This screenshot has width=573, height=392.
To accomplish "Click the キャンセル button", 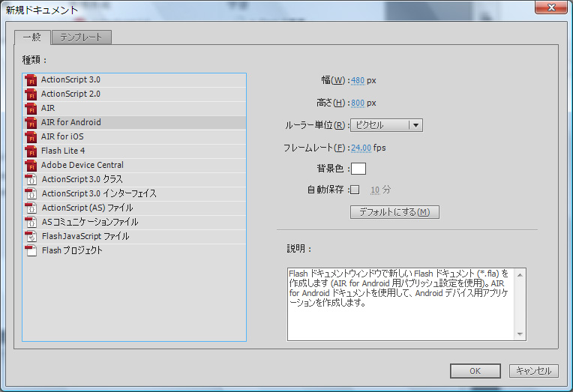I will click(533, 371).
